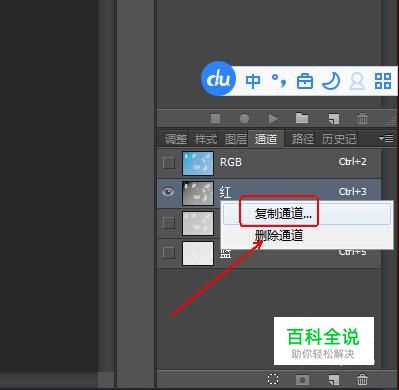Create new channel icon at panel bottom

coord(334,380)
